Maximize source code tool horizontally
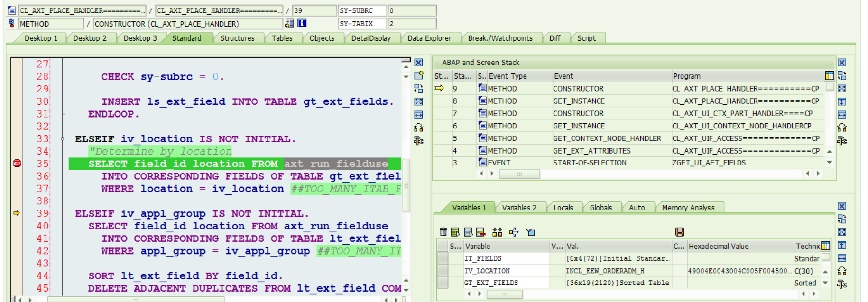 click(x=418, y=114)
